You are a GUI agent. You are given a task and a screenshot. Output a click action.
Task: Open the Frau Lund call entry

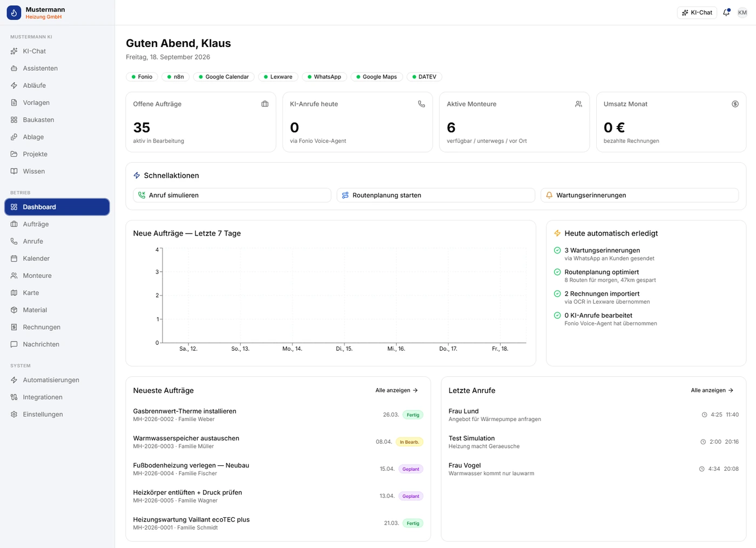(593, 415)
